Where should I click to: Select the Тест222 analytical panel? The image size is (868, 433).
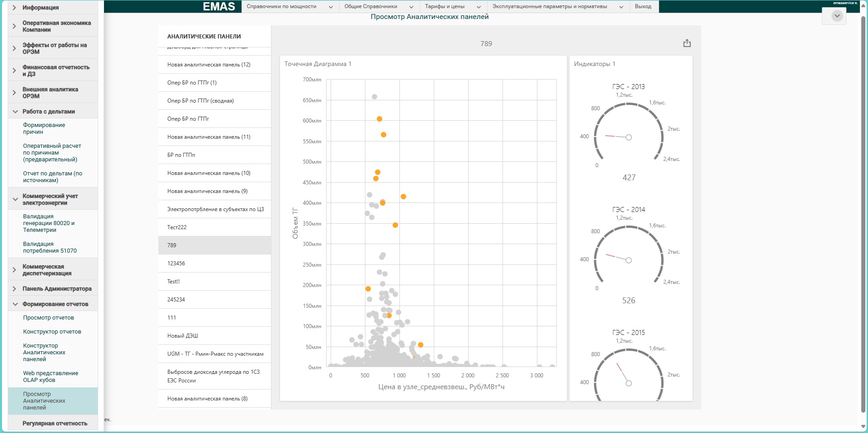pos(177,227)
